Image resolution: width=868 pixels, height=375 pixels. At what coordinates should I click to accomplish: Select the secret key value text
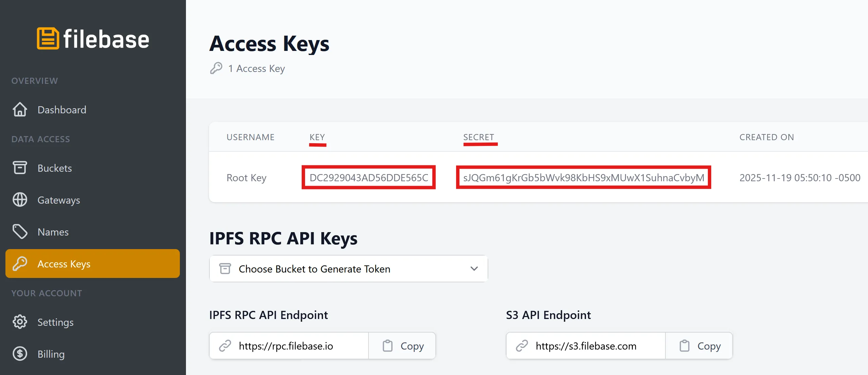point(583,177)
